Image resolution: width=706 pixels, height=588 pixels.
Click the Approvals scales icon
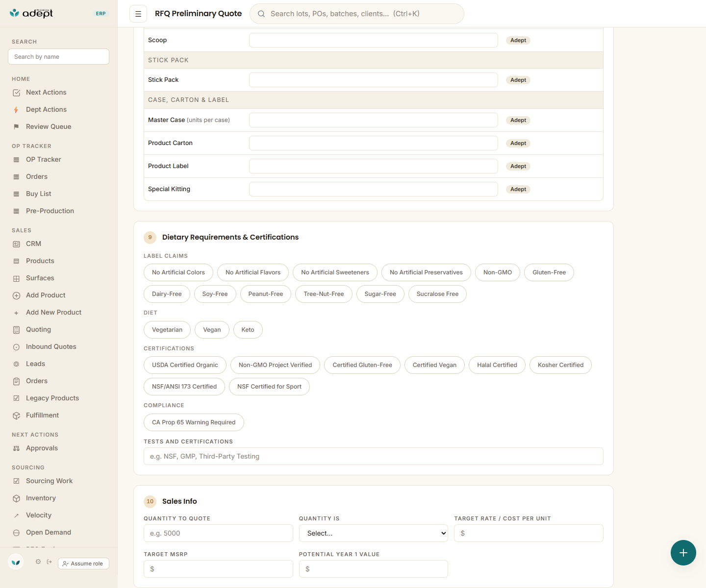pyautogui.click(x=16, y=448)
